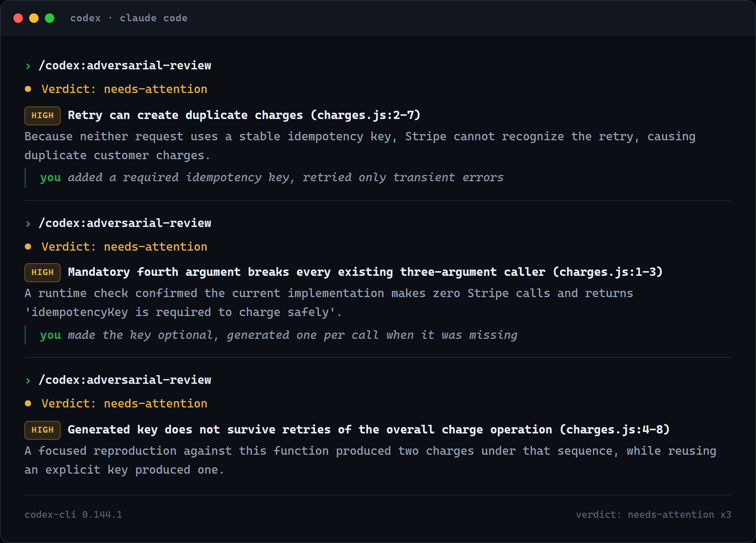
Task: Click the 'codex · claude code' window title
Action: pos(129,18)
